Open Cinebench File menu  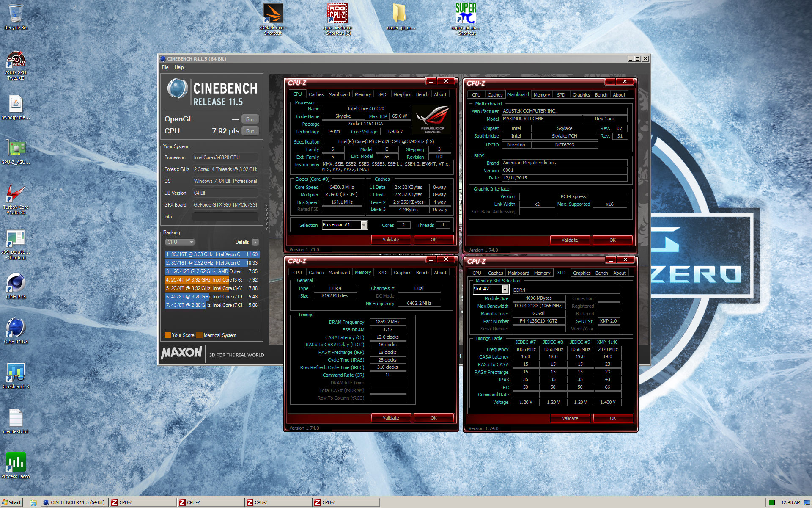[165, 67]
